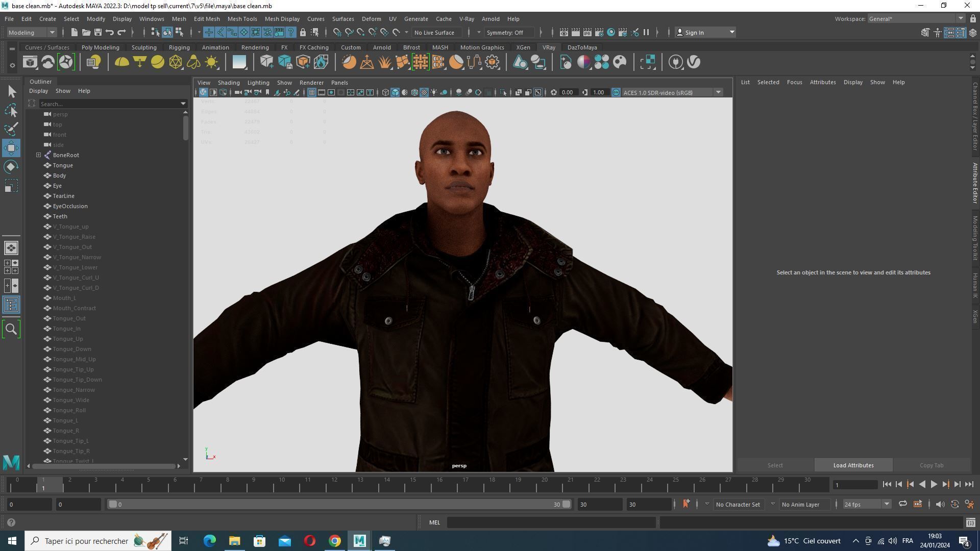Click the Outliner vertical scrollbar
The image size is (980, 551).
185,128
